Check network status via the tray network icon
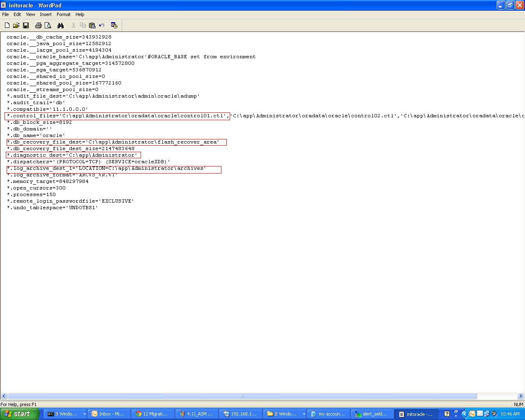The height and width of the screenshot is (420, 525). [x=487, y=413]
